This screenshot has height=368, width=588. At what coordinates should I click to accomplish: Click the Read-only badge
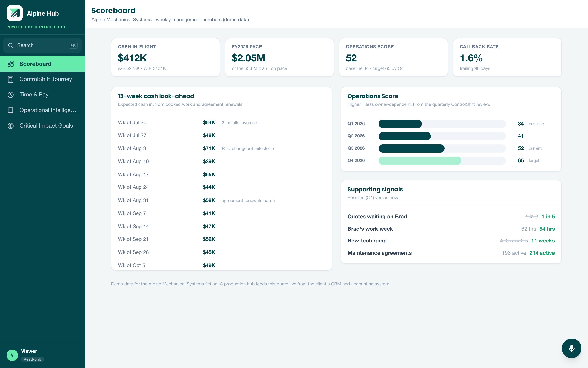coord(32,359)
